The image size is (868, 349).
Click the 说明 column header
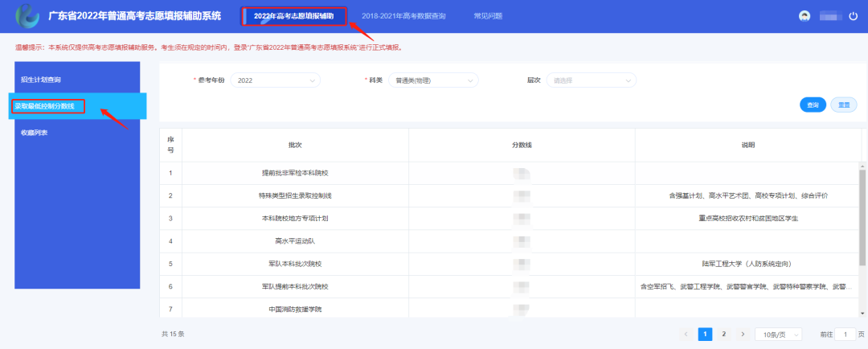point(748,145)
